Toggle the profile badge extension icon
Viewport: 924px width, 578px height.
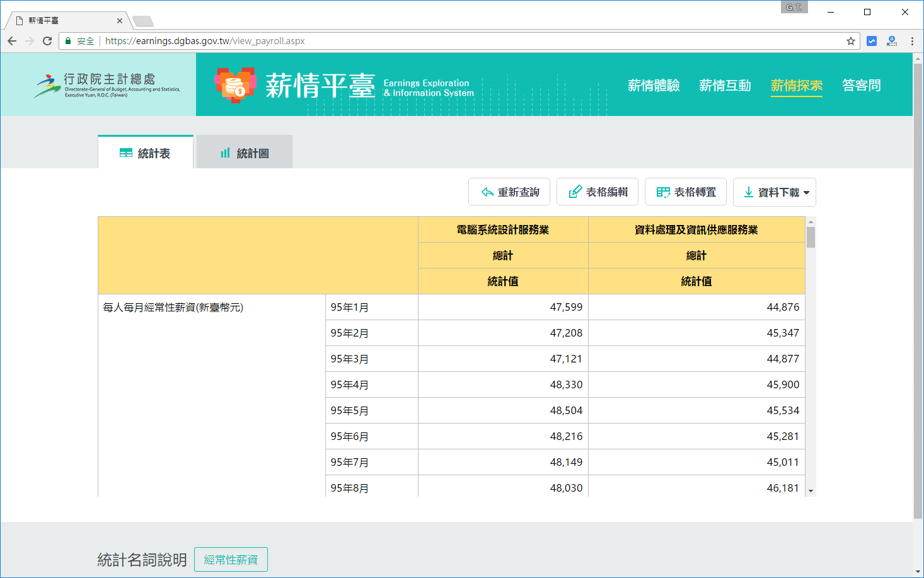(891, 40)
